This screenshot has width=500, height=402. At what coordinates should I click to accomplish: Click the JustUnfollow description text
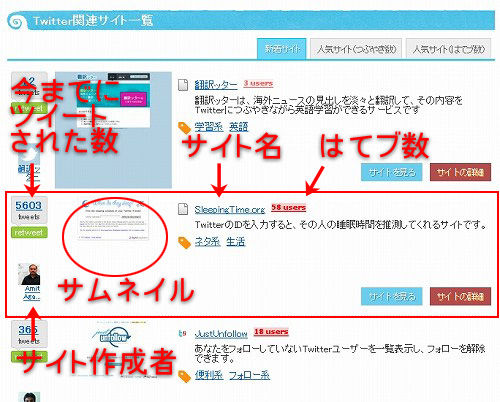(x=340, y=353)
